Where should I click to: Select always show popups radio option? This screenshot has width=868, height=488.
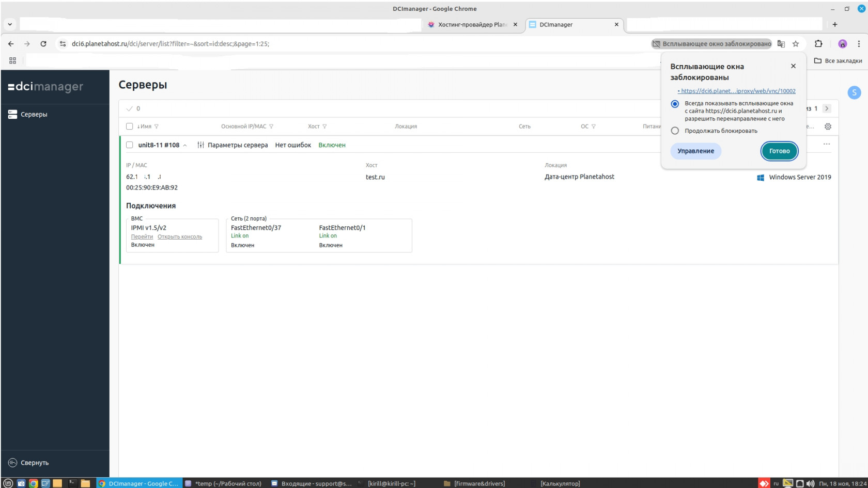point(675,104)
